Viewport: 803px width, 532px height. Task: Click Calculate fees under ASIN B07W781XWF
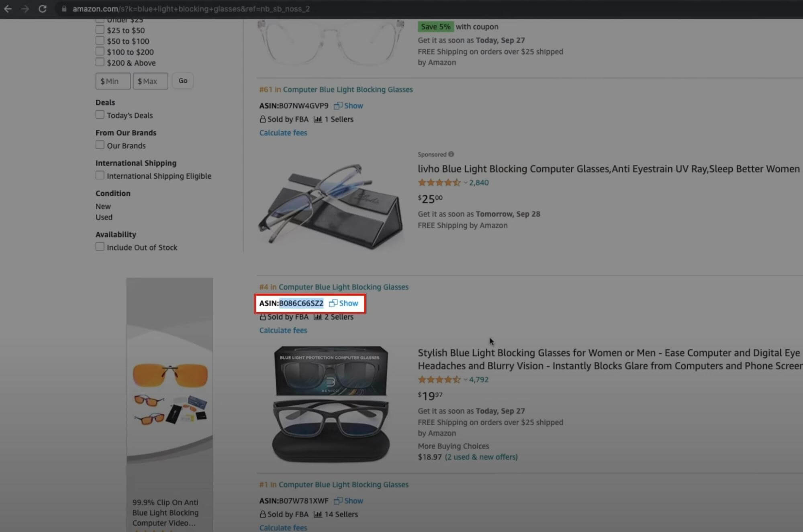pos(283,528)
